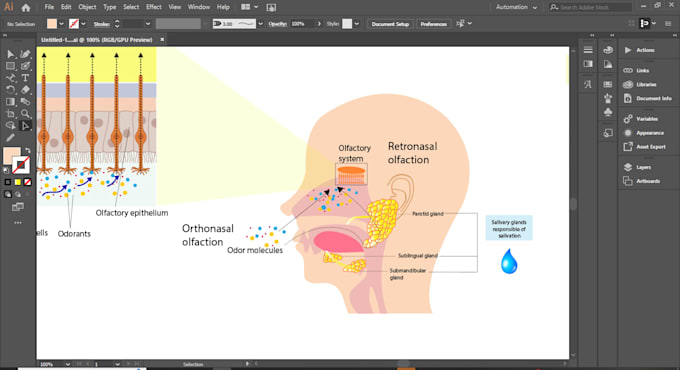The image size is (680, 370).
Task: Open the artboard navigation dropdown
Action: tap(117, 364)
